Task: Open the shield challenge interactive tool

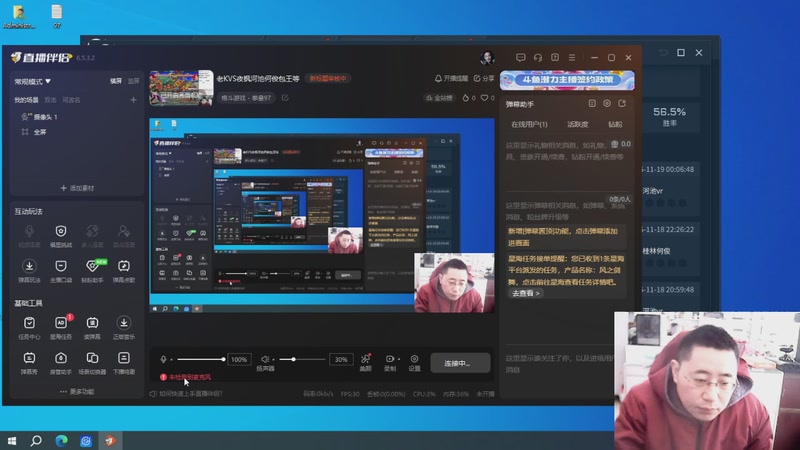Action: click(x=61, y=231)
